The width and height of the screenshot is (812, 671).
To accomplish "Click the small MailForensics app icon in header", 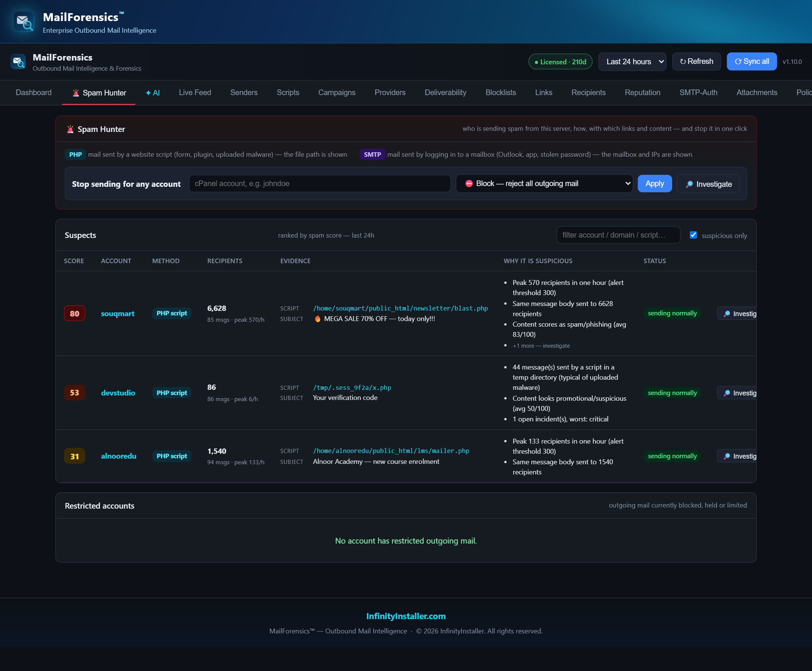I will pos(18,61).
